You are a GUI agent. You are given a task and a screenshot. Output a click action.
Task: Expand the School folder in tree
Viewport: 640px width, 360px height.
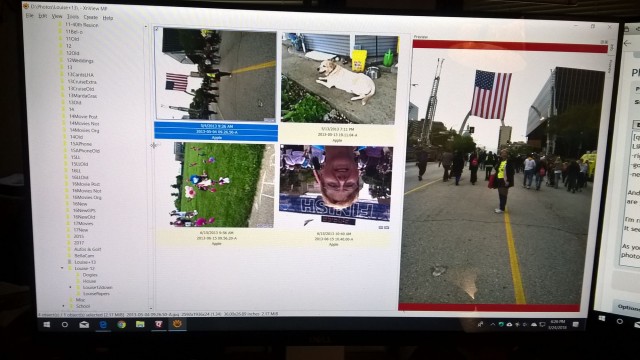[63, 306]
